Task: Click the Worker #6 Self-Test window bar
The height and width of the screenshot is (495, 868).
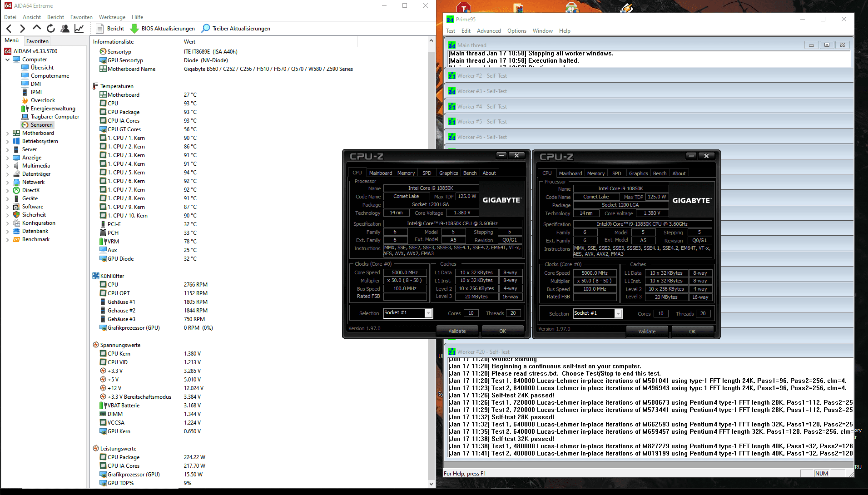Action: (649, 137)
